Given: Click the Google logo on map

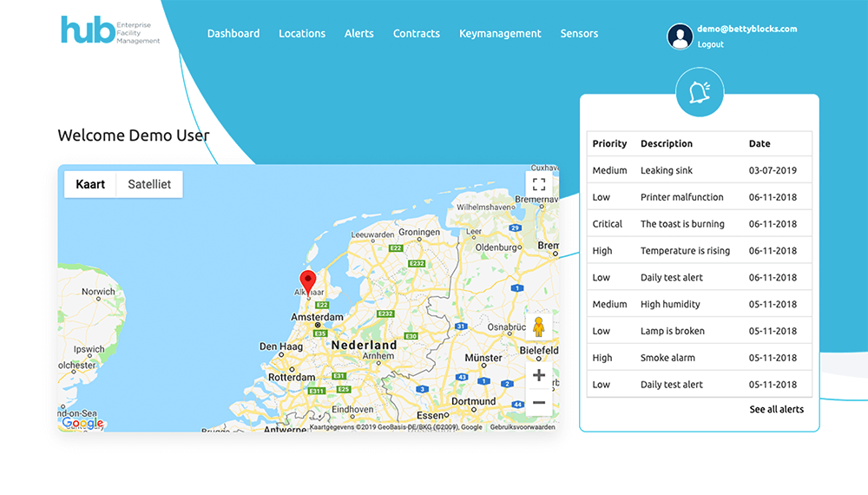Looking at the screenshot, I should (82, 424).
